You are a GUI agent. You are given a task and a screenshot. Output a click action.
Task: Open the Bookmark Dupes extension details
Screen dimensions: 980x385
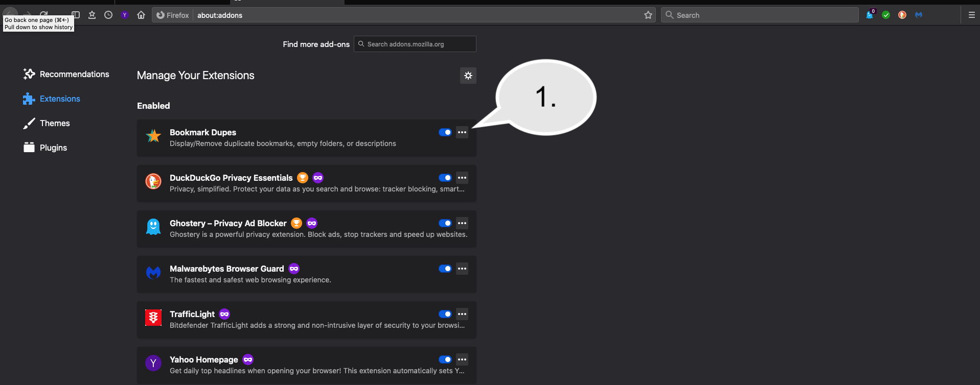coord(203,132)
